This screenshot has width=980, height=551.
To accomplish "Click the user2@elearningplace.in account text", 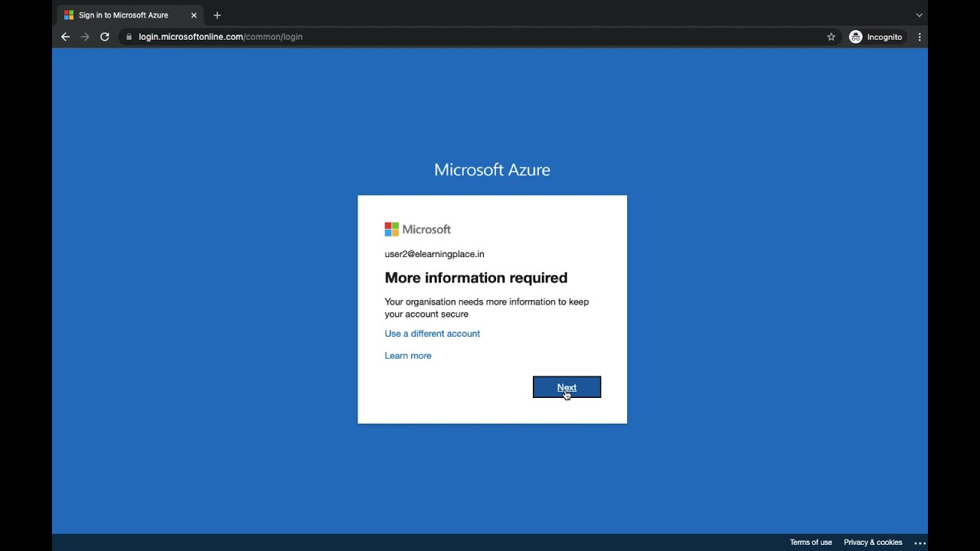I will tap(434, 254).
